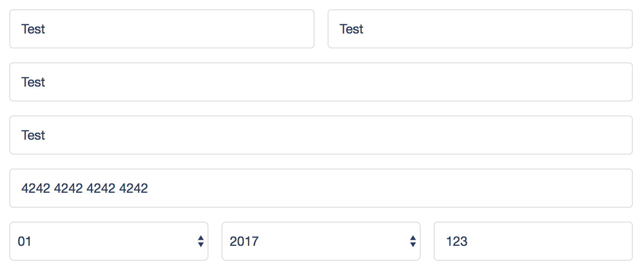Viewport: 644px width, 271px height.
Task: Click the word Test in the top-left field
Action: [x=33, y=29]
